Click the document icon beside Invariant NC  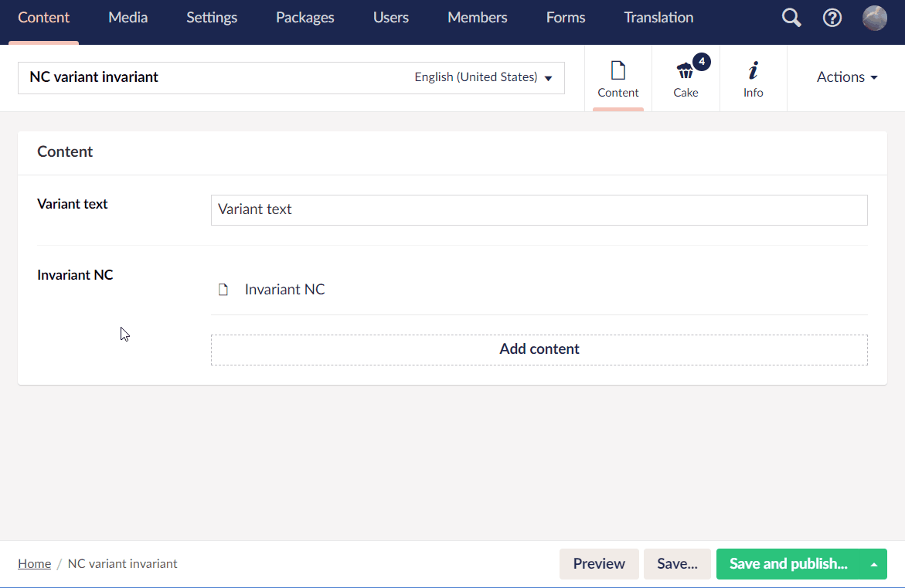pyautogui.click(x=223, y=288)
